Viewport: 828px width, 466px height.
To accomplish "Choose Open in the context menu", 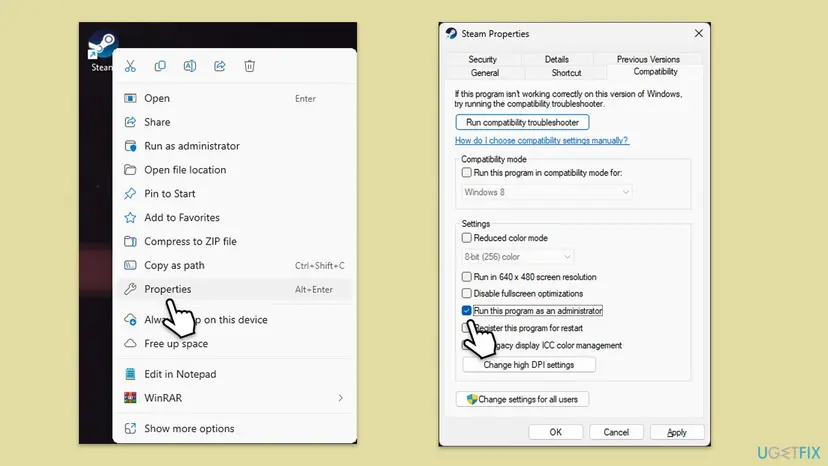I will click(x=234, y=98).
